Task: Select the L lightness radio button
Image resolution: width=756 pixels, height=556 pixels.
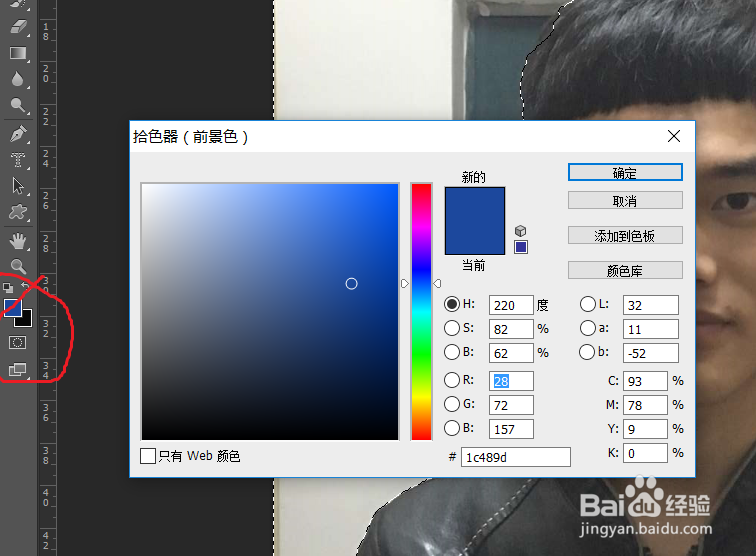Action: pyautogui.click(x=588, y=304)
